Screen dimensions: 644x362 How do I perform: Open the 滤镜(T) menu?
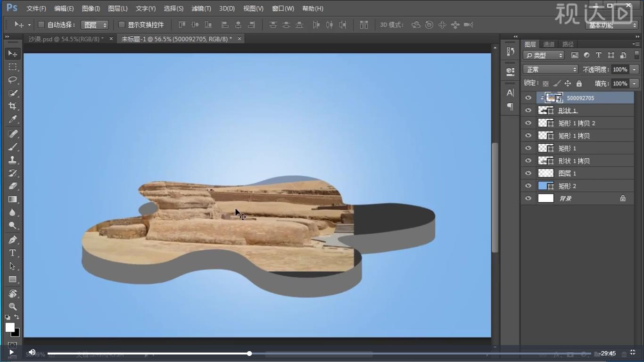coord(201,8)
